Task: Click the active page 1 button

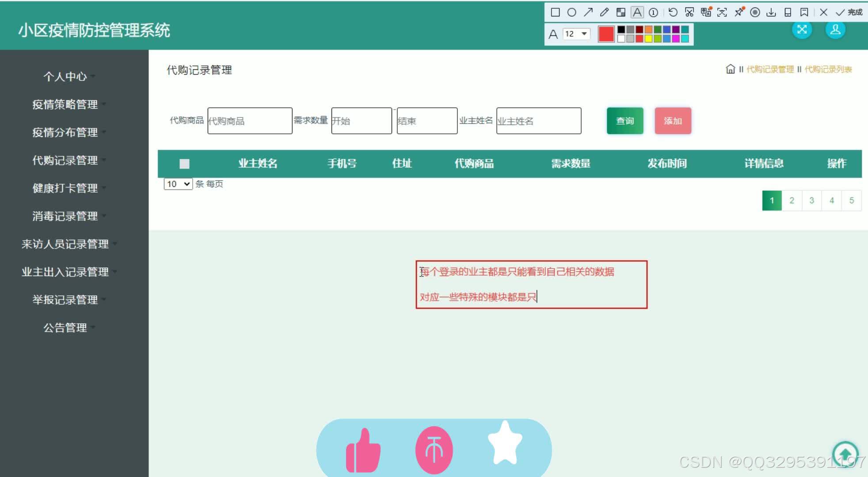Action: click(x=772, y=201)
